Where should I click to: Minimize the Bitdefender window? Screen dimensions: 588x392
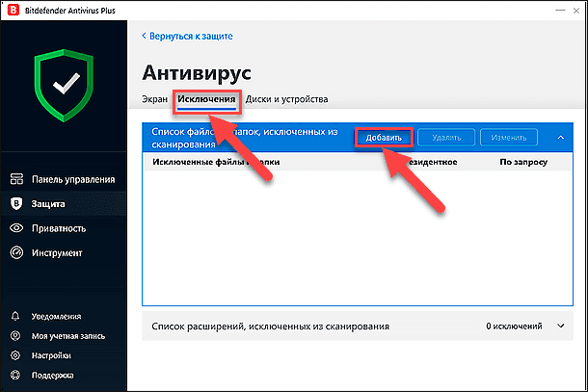(560, 11)
